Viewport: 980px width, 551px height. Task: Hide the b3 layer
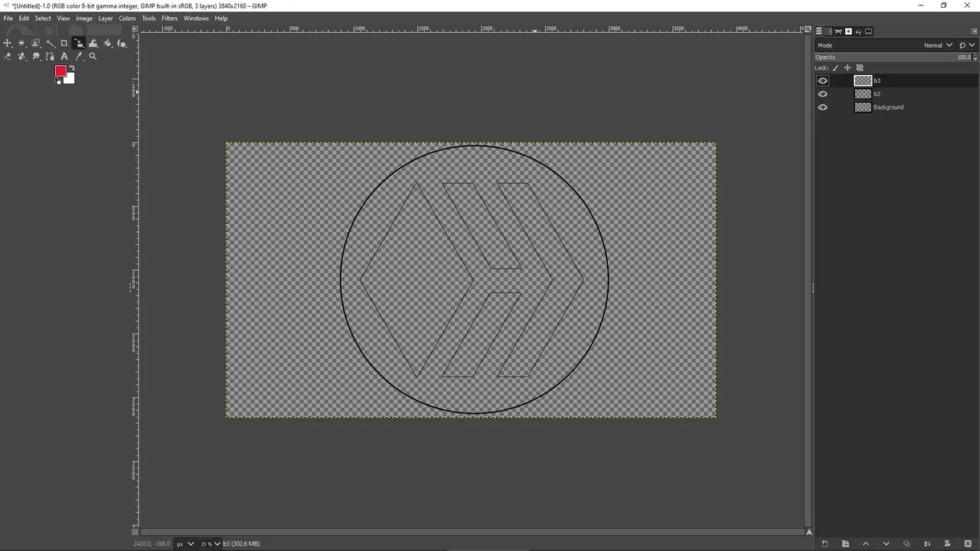click(823, 80)
